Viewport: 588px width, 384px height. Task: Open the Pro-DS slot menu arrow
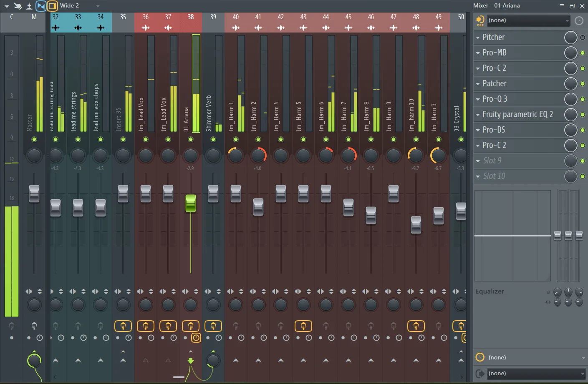point(478,130)
